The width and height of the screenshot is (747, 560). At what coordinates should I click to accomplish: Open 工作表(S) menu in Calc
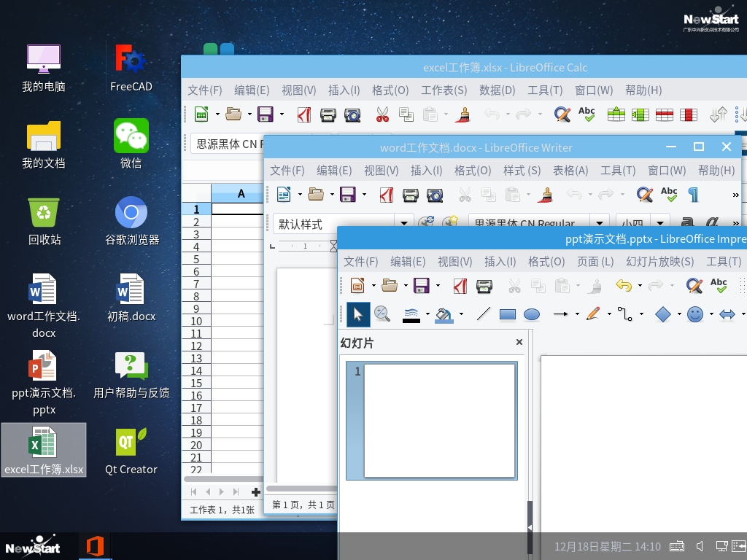[444, 90]
